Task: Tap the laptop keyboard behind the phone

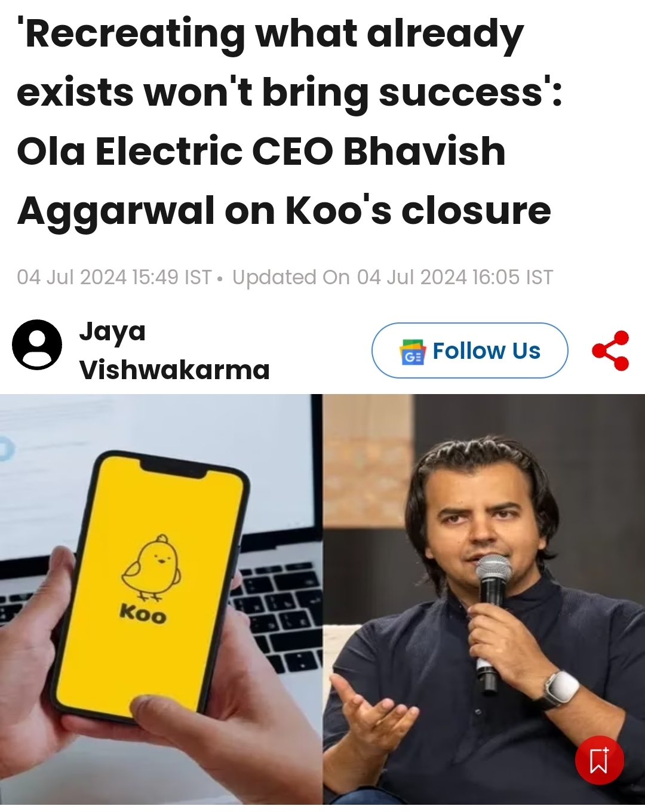Action: 276,616
